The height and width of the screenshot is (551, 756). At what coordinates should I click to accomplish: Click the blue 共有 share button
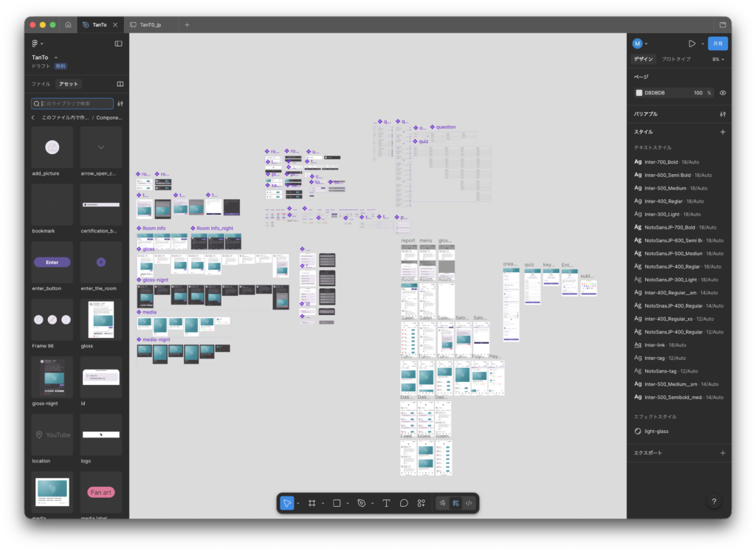point(718,44)
